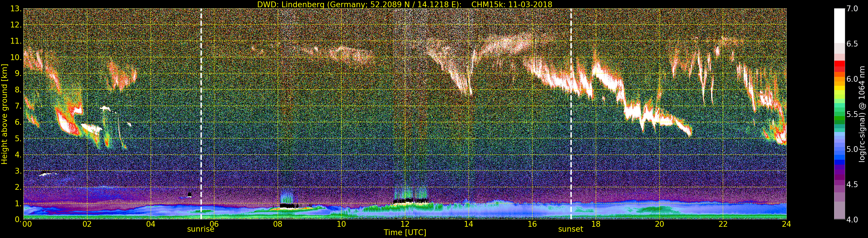Screen dimensions: 868x238
Task: Click the 24 hour tick on time axis
Action: (x=786, y=224)
